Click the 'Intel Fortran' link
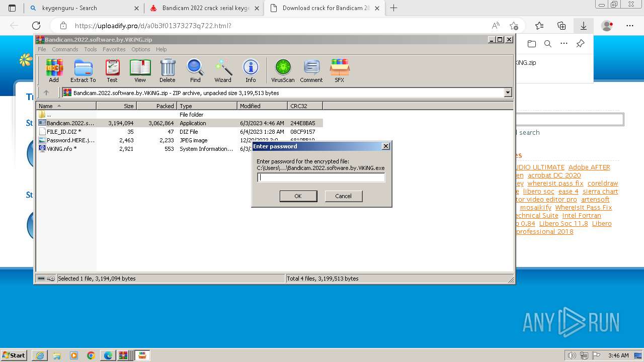The height and width of the screenshot is (362, 644). point(582,216)
